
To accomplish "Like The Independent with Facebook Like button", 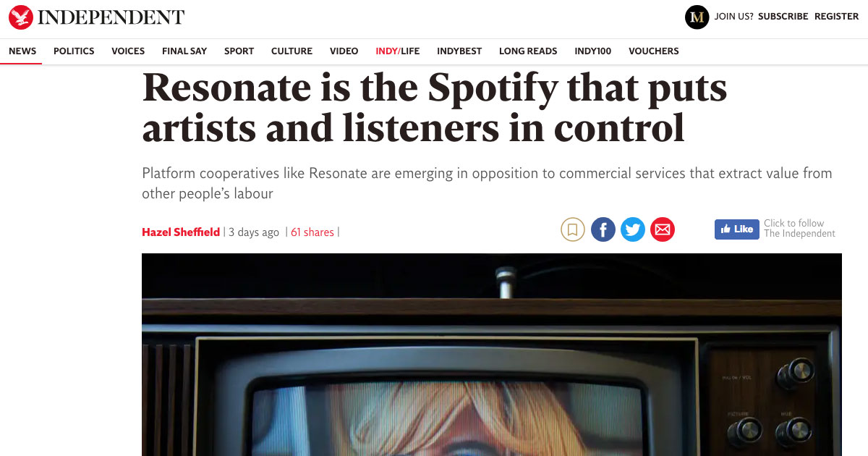I will 736,229.
